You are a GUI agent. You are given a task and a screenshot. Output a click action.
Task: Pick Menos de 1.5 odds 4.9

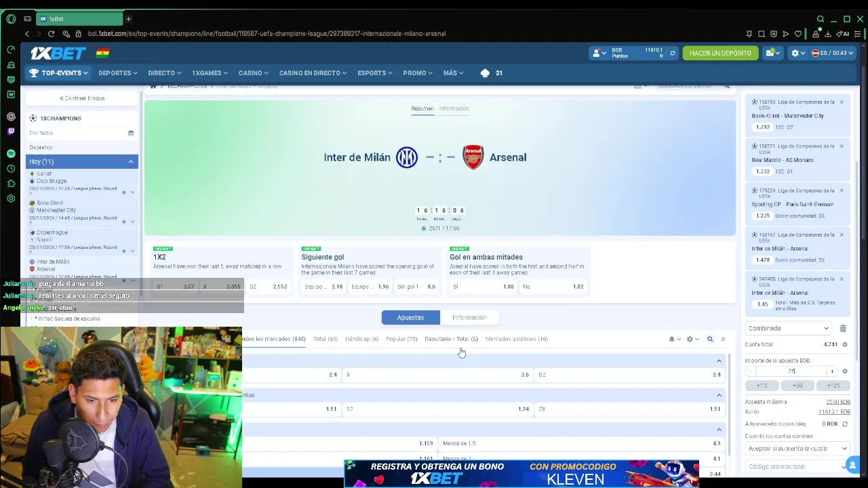[582, 443]
